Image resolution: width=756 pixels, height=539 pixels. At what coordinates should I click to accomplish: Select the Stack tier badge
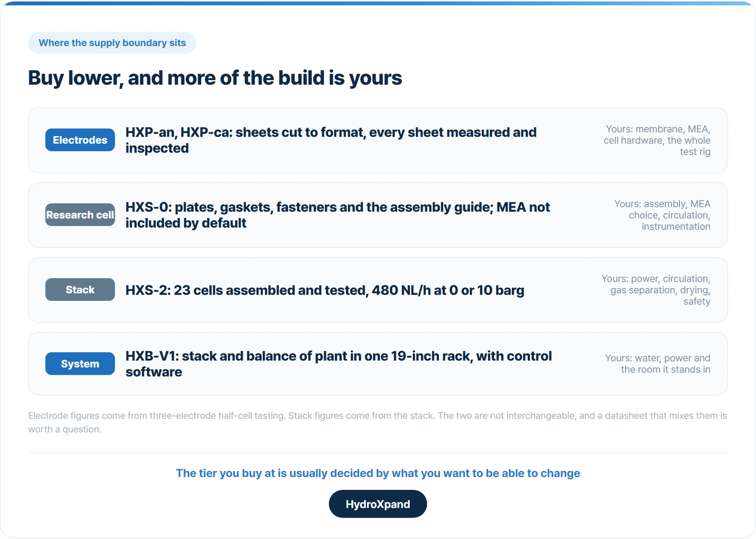pyautogui.click(x=80, y=289)
